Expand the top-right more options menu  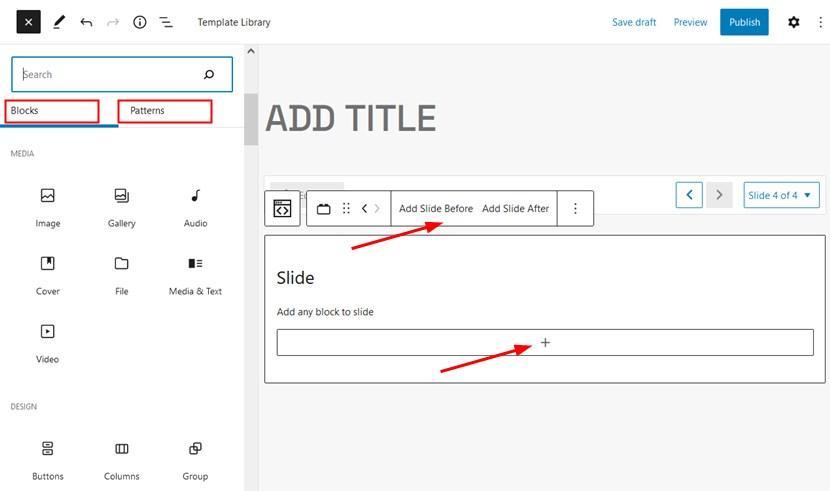pyautogui.click(x=820, y=22)
